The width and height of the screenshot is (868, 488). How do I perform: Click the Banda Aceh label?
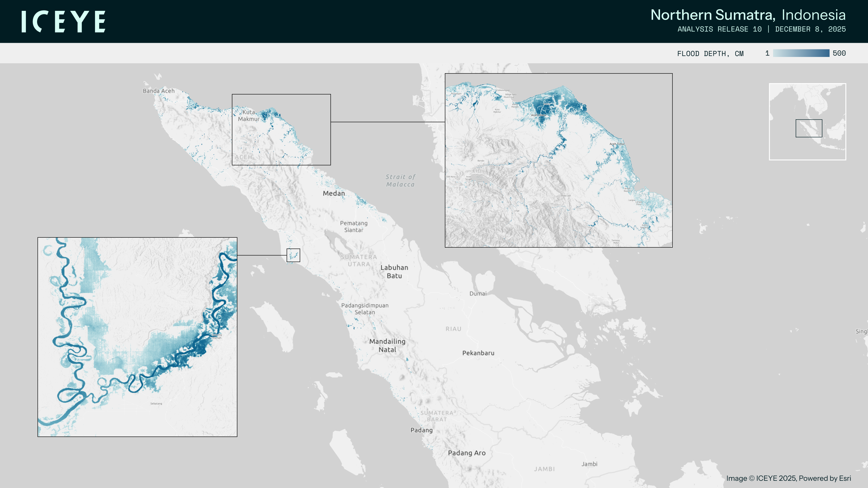(158, 91)
